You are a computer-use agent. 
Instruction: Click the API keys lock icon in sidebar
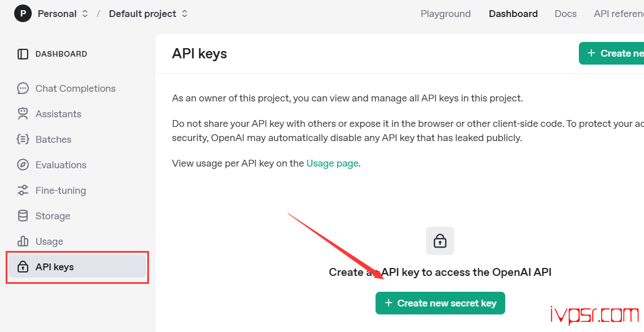coord(23,267)
